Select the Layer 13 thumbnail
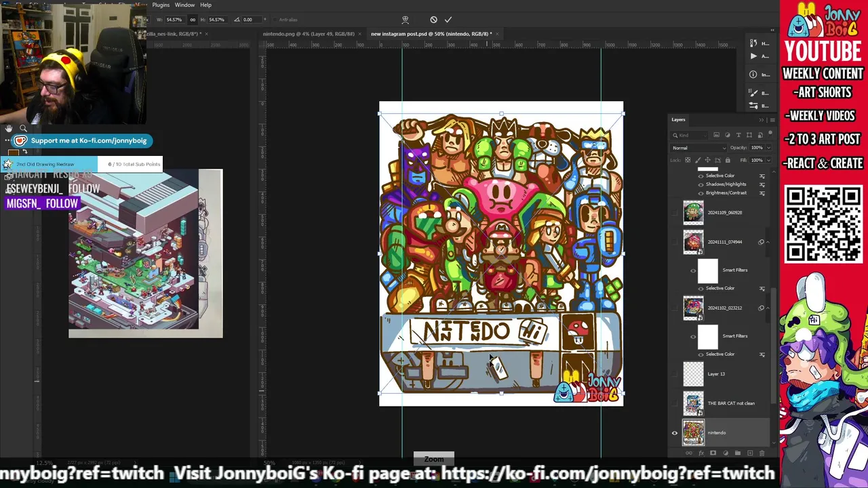 693,373
